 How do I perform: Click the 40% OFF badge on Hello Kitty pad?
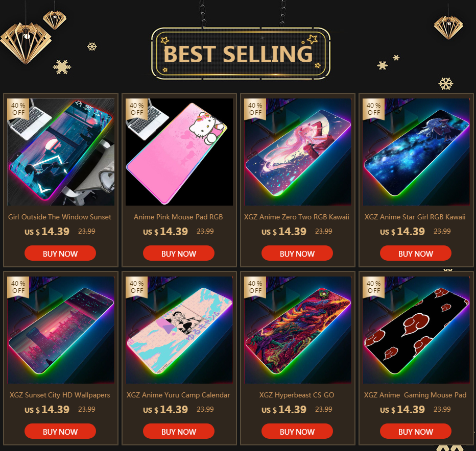[x=136, y=109]
